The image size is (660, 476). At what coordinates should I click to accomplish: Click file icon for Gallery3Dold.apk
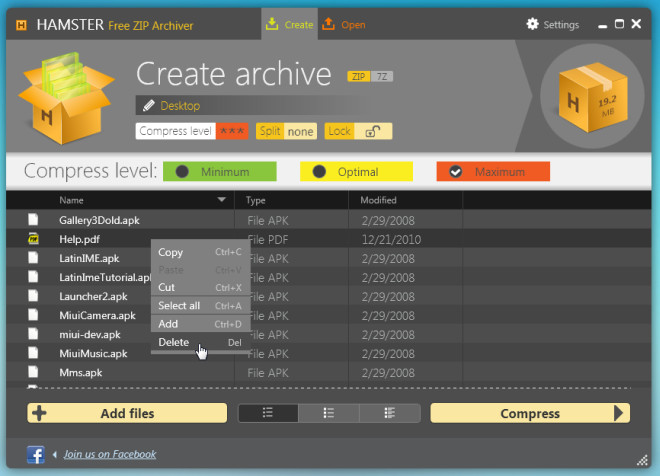click(33, 219)
